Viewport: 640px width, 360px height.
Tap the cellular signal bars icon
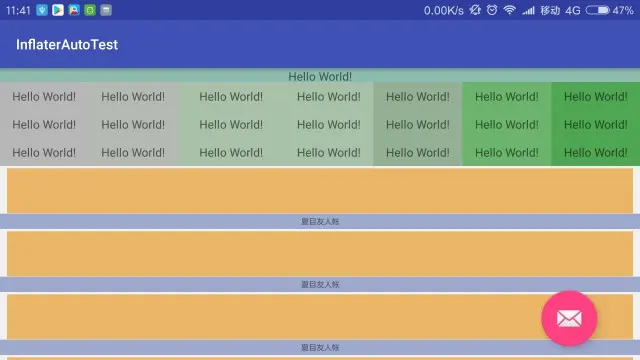[x=528, y=10]
